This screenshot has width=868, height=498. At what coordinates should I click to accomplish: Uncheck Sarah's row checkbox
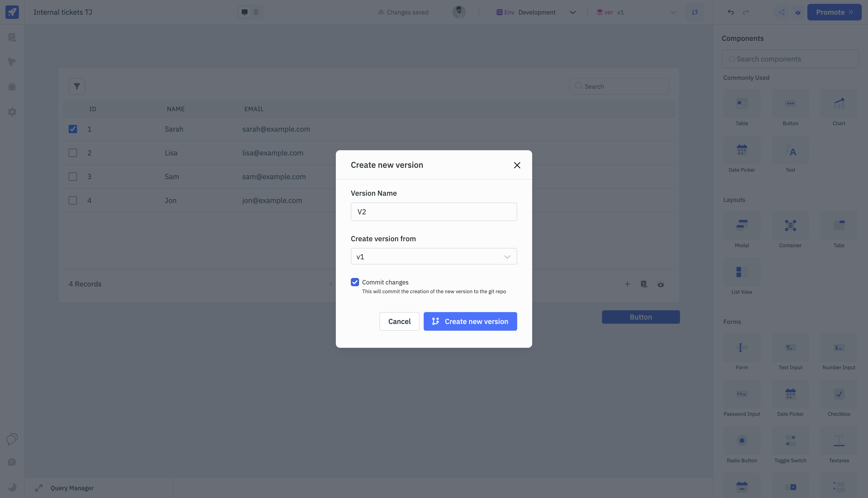click(73, 129)
